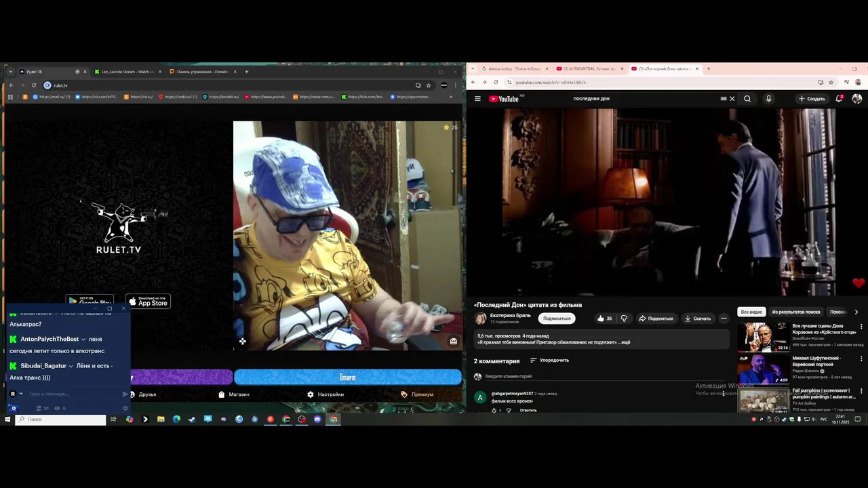Click the Создать button on YouTube
Image resolution: width=868 pixels, height=488 pixels.
coord(812,99)
